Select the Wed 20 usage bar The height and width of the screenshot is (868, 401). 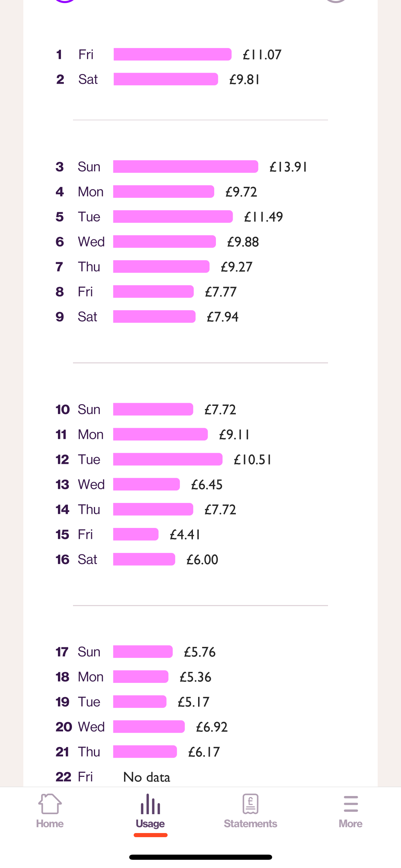click(149, 727)
